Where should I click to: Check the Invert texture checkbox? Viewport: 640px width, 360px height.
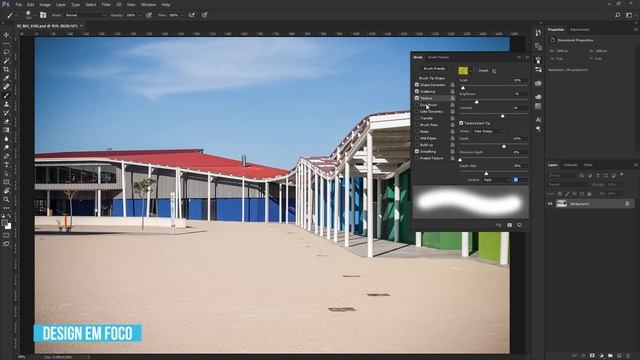(x=476, y=71)
